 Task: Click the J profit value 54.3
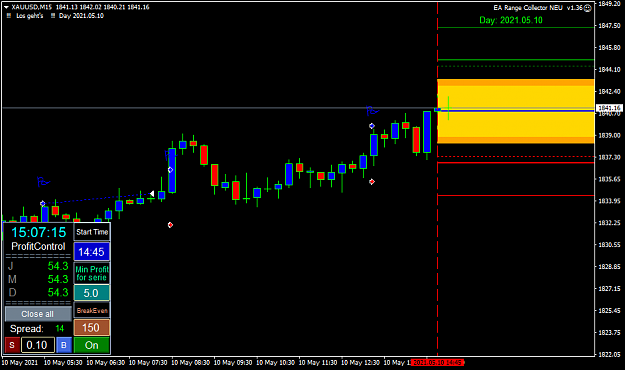[x=58, y=266]
